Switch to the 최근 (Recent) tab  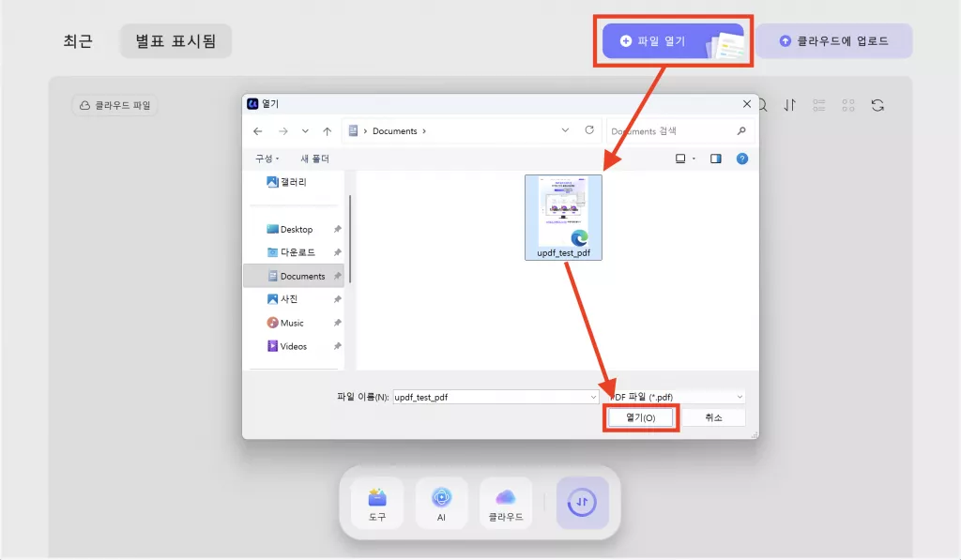click(78, 40)
